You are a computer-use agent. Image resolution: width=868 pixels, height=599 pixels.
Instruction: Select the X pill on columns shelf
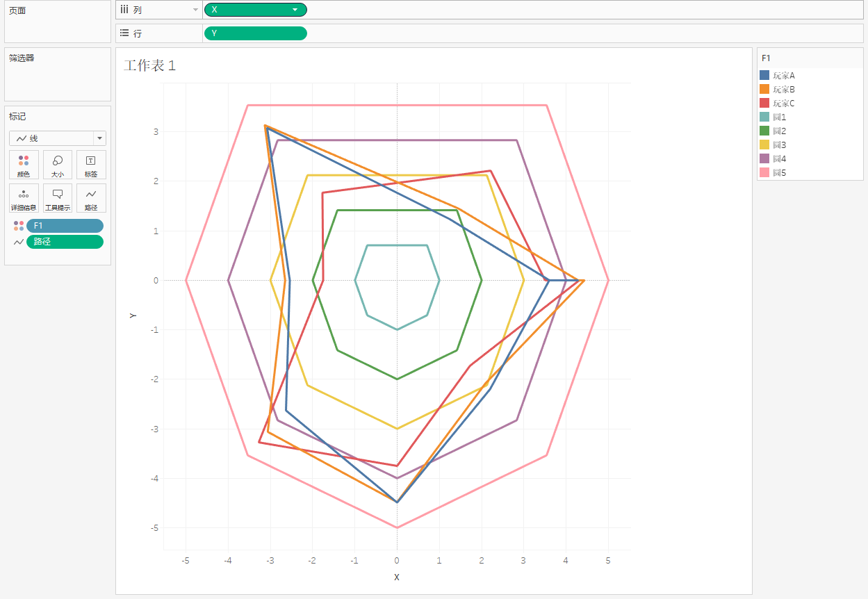pyautogui.click(x=255, y=10)
